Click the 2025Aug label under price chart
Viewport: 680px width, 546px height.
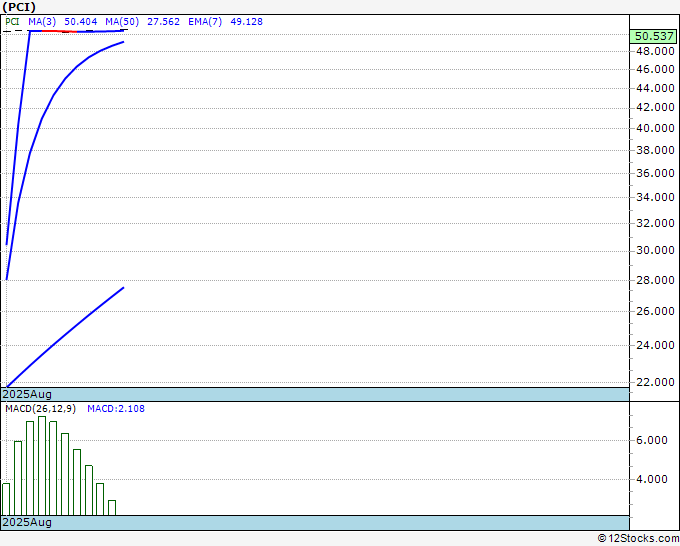[27, 395]
